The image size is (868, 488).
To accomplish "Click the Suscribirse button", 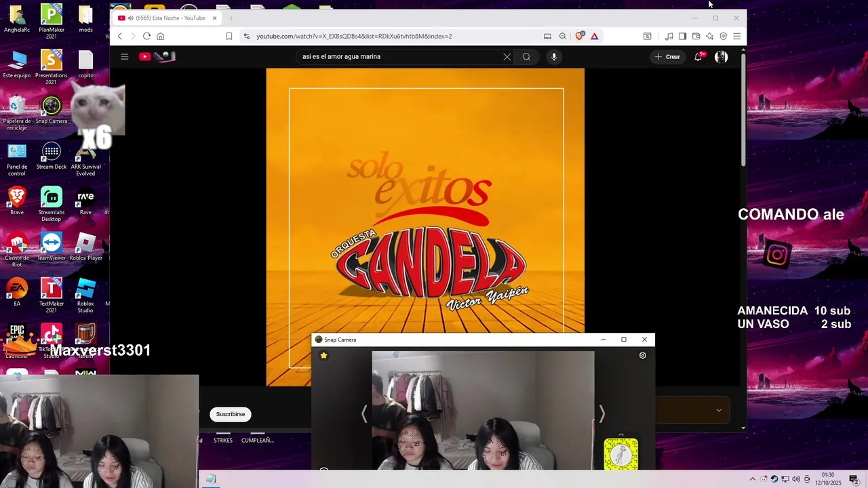I will (x=231, y=414).
